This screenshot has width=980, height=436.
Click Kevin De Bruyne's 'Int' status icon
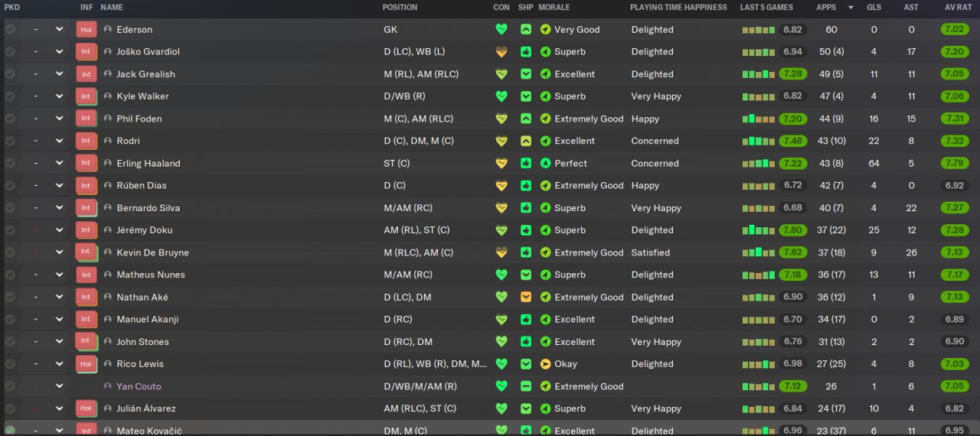tap(86, 252)
